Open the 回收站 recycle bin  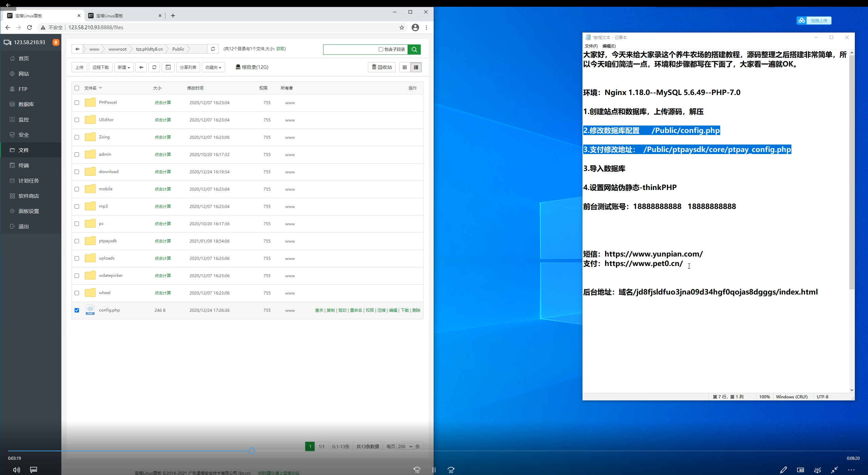381,67
